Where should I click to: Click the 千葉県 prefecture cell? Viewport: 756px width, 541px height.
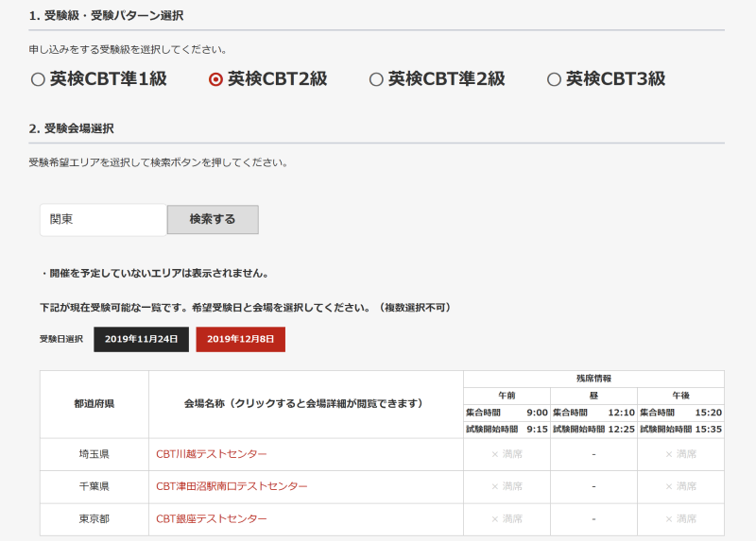pos(94,486)
